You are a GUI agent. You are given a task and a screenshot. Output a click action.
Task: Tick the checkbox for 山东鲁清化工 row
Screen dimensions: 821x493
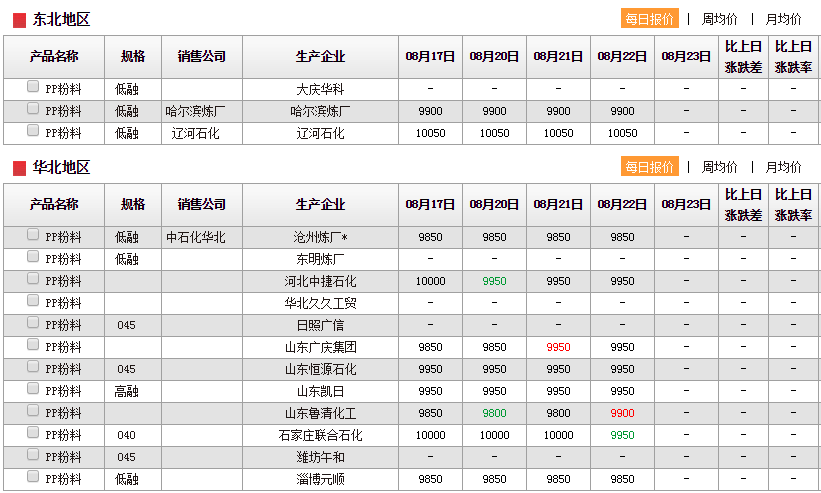tap(33, 410)
